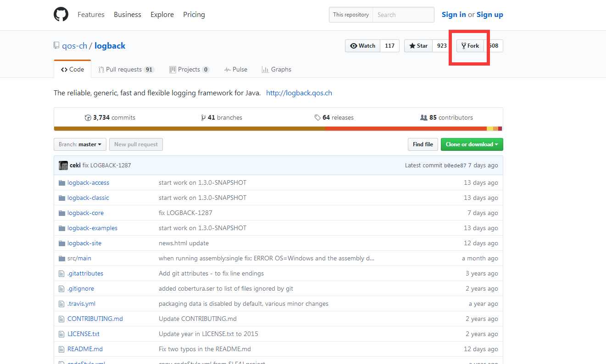Viewport: 606px width, 364px height.
Task: Click file icon for LICENSE.txt
Action: [61, 334]
